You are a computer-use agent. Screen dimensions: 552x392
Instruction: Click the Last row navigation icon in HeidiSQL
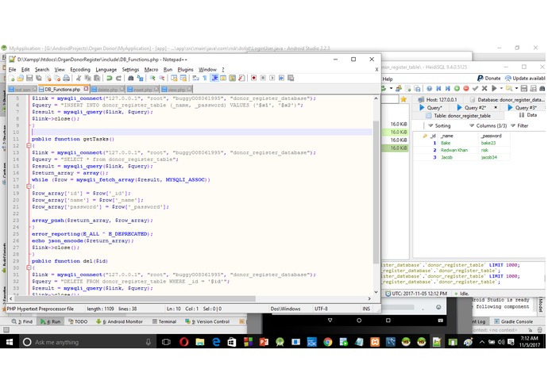tap(447, 88)
